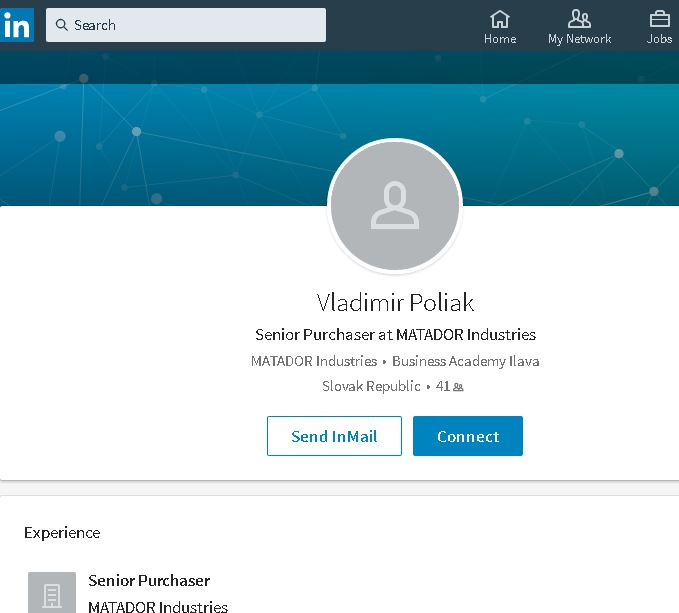Click the company building icon under Experience
Viewport: 679px width, 613px height.
52,593
